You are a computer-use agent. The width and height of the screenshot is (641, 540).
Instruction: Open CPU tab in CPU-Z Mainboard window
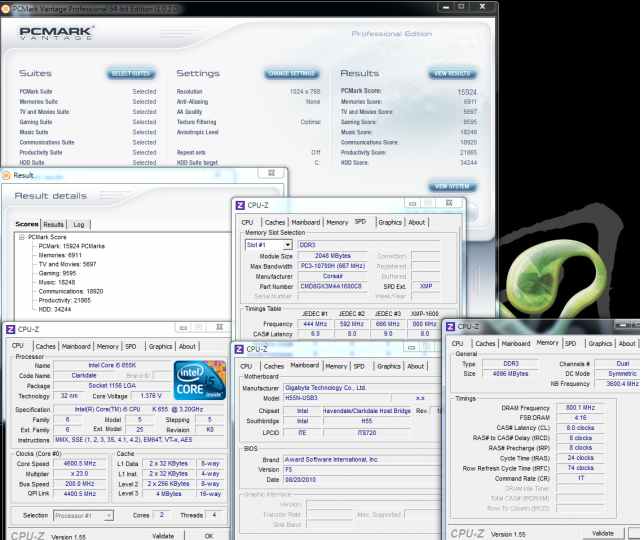coord(246,366)
